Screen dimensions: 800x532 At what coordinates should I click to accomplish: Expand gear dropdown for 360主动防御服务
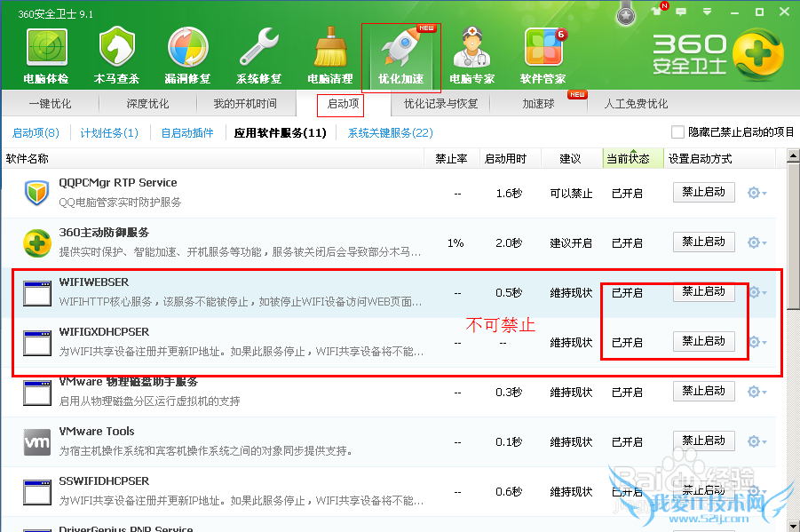point(757,242)
